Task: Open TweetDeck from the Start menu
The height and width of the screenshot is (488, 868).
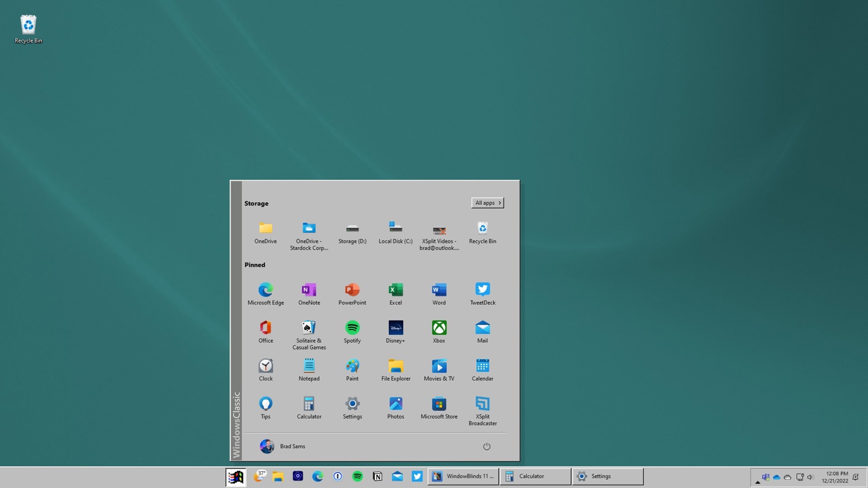Action: 482,290
